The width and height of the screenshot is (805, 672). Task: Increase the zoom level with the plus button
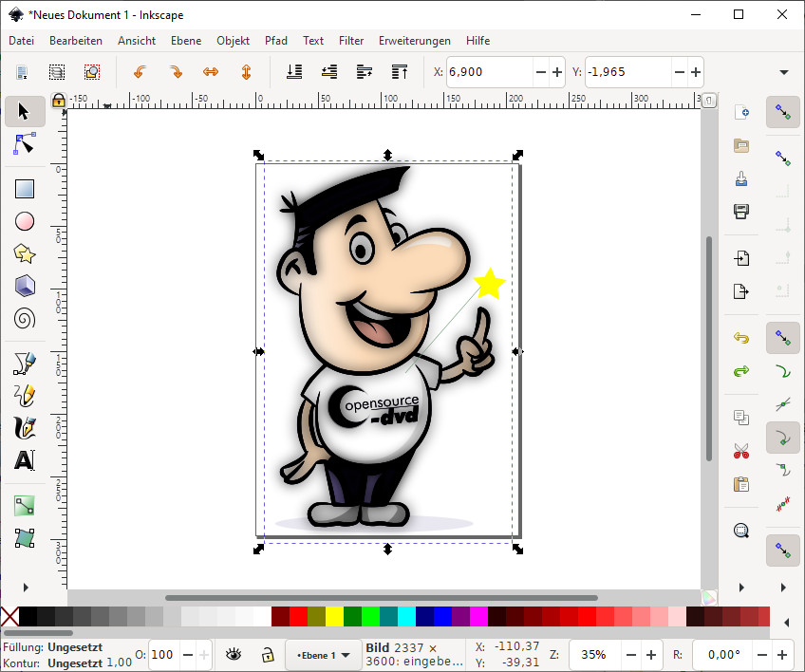pos(650,655)
